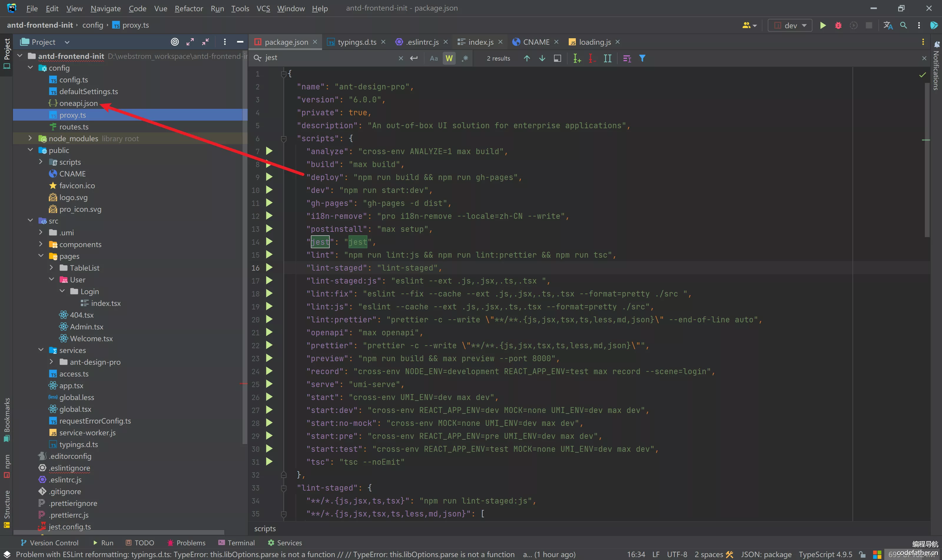Click the UTF-8 encoding status entry

coord(677,554)
